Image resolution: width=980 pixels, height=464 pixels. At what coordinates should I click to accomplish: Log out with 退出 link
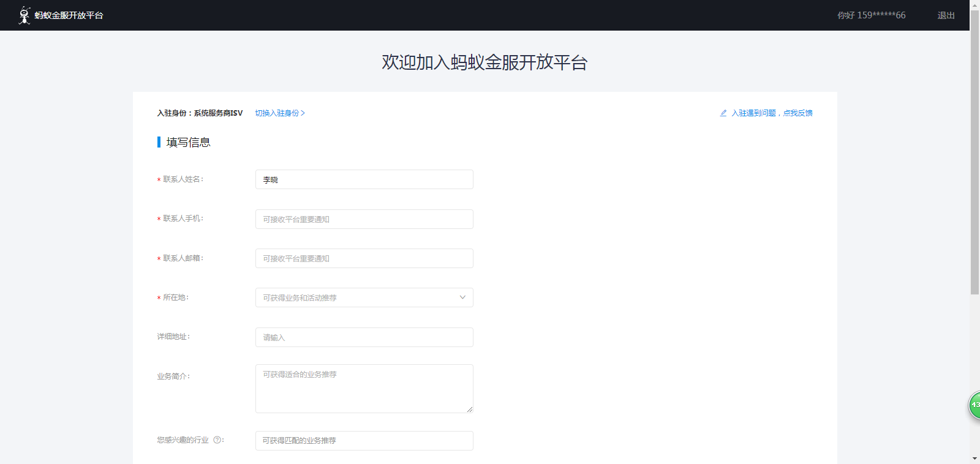coord(946,15)
